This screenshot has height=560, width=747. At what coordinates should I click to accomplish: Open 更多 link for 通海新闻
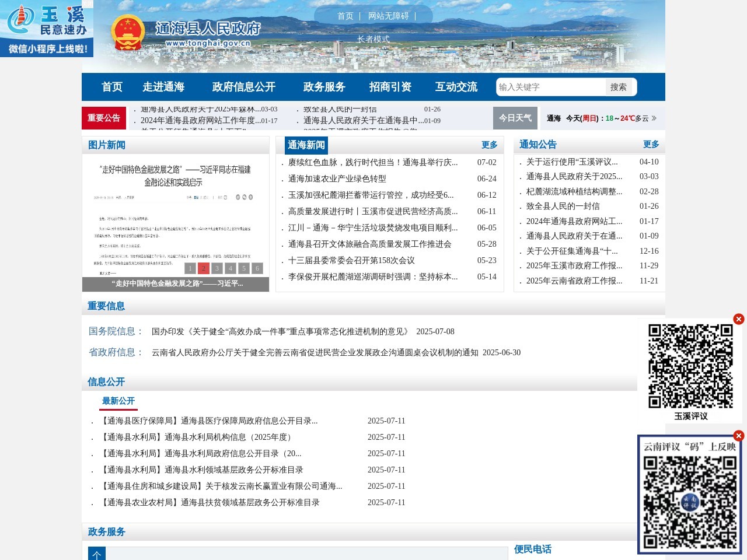point(490,145)
